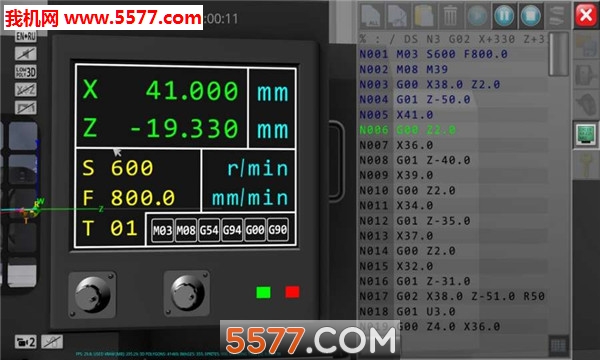Image resolution: width=600 pixels, height=360 pixels.
Task: Click the code-symbols input bar starting with %
Action: pos(453,39)
